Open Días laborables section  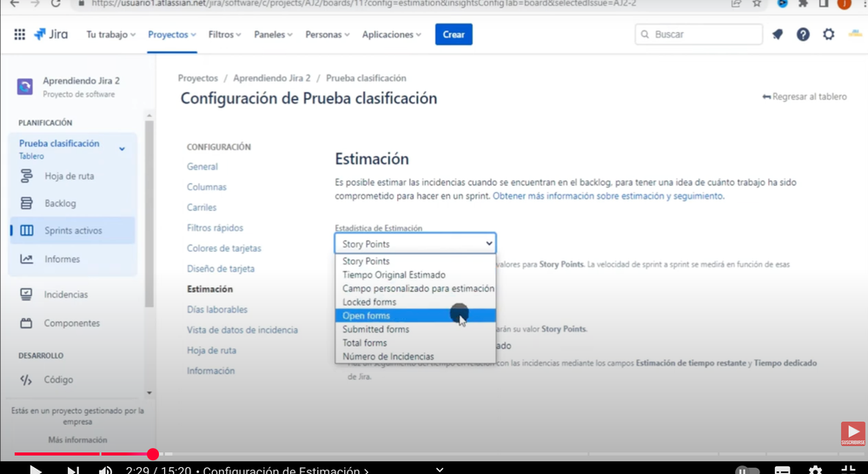tap(217, 310)
